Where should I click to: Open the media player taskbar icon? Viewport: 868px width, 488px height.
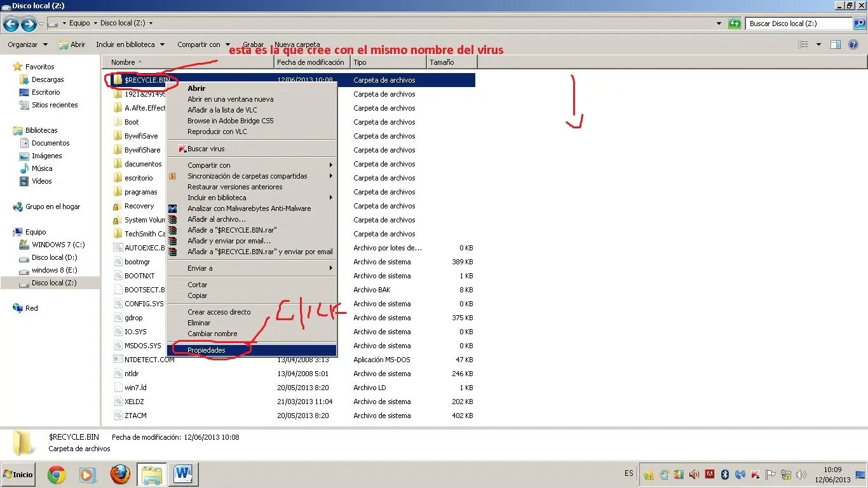click(x=87, y=474)
